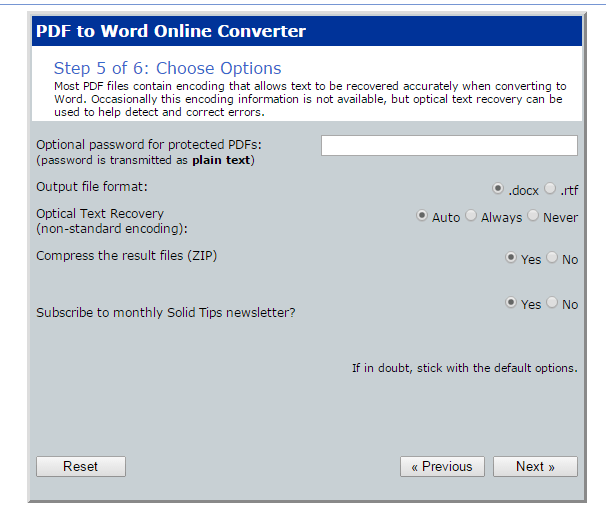Choose No for compressing result files
The width and height of the screenshot is (606, 515).
(x=552, y=258)
